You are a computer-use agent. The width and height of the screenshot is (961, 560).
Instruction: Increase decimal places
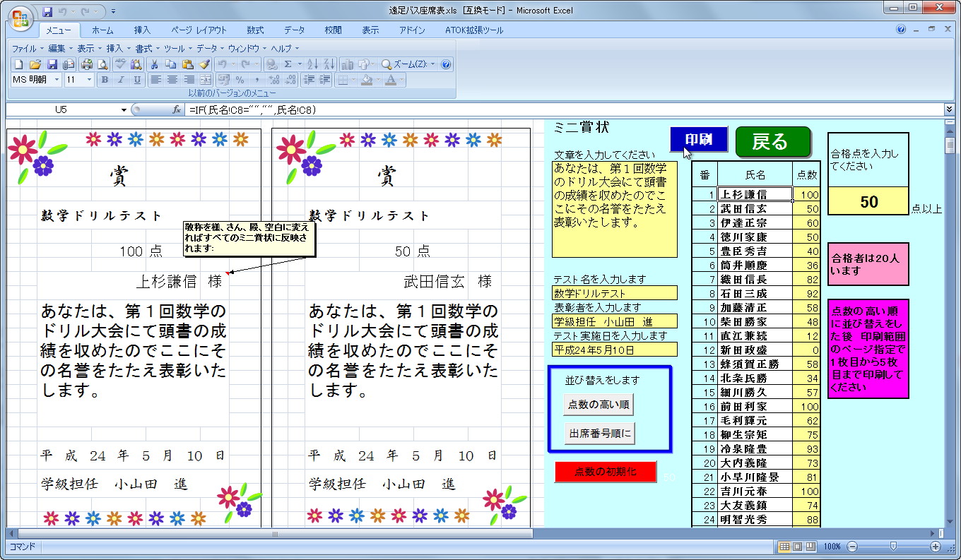pos(274,80)
